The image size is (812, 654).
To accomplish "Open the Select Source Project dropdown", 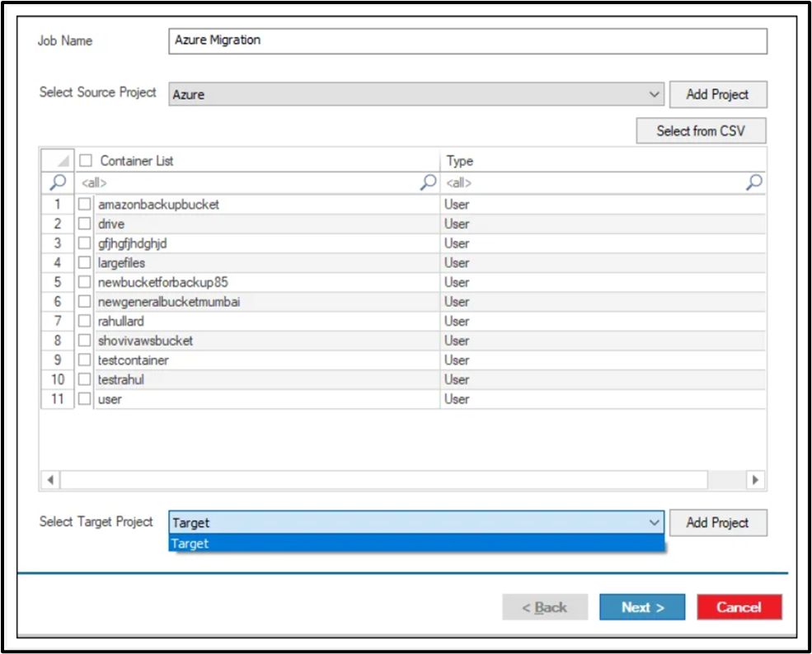I will point(415,94).
